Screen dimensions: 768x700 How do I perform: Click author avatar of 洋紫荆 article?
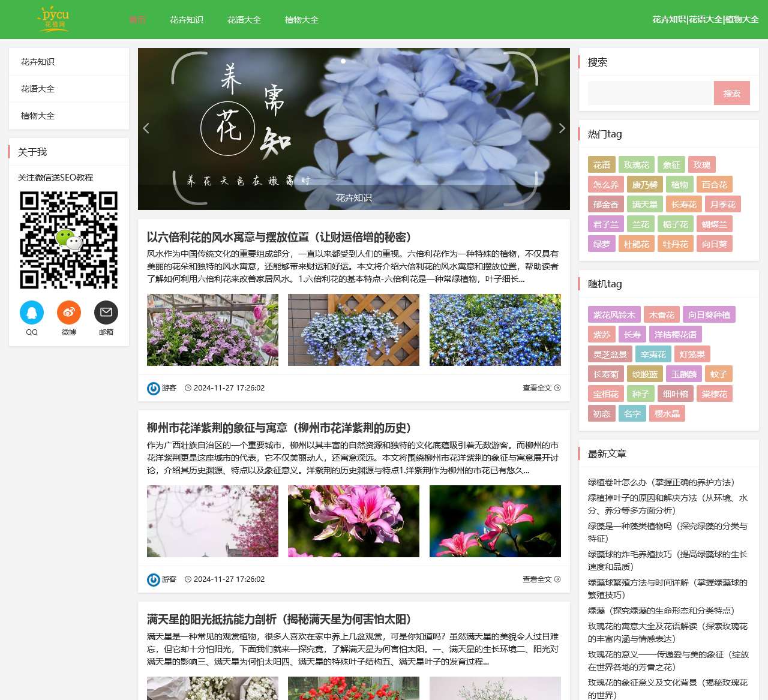tap(154, 579)
